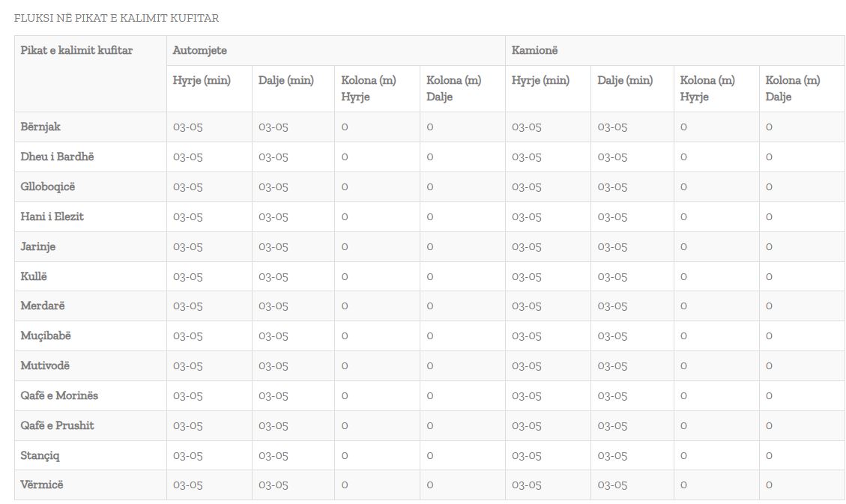Click the Kamionë column group header
The height and width of the screenshot is (504, 846).
point(534,50)
